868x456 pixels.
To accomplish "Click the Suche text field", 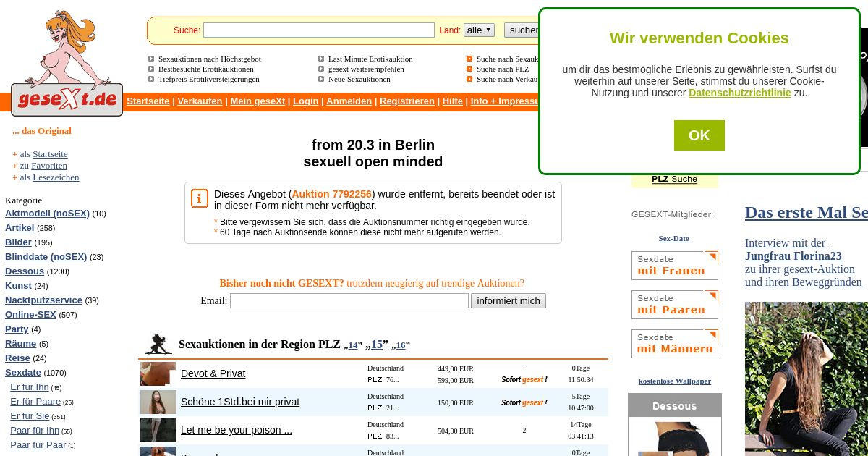I will point(319,30).
